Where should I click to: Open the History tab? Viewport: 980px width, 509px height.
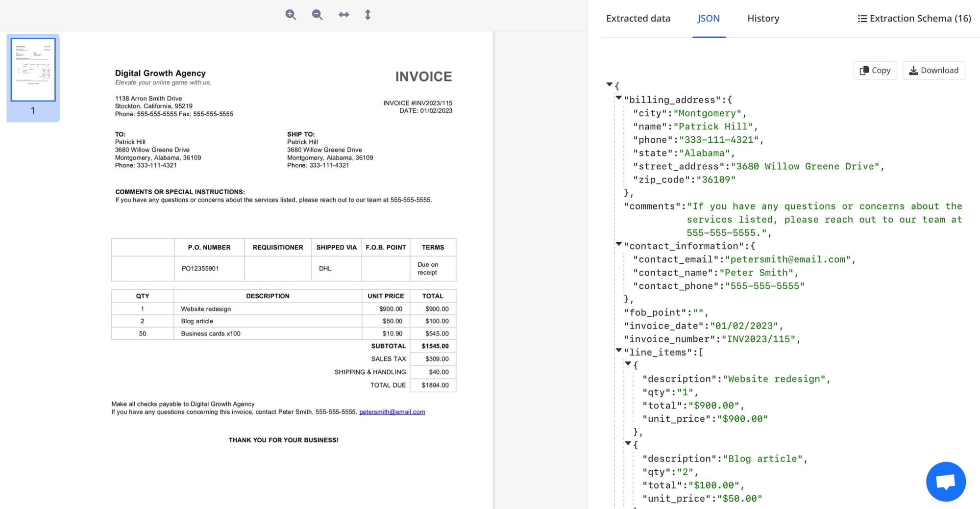coord(763,19)
